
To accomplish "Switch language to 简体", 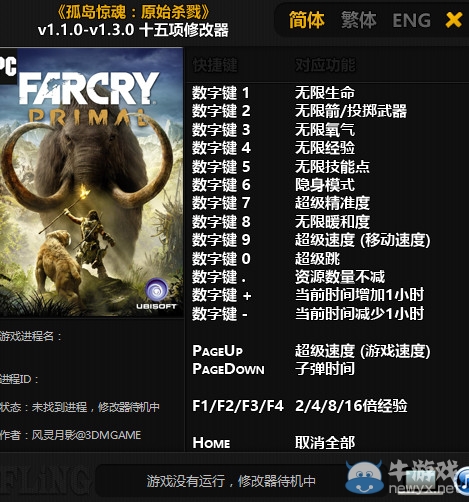I will (307, 20).
